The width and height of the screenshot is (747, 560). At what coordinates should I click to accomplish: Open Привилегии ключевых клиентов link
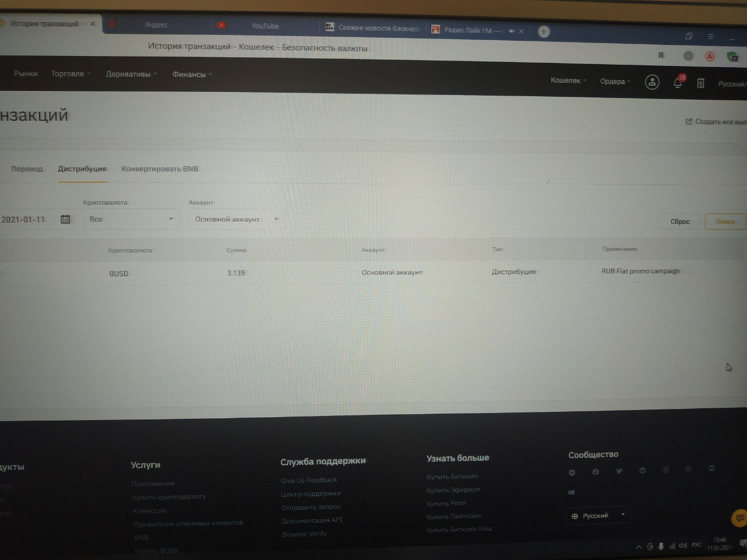click(188, 523)
